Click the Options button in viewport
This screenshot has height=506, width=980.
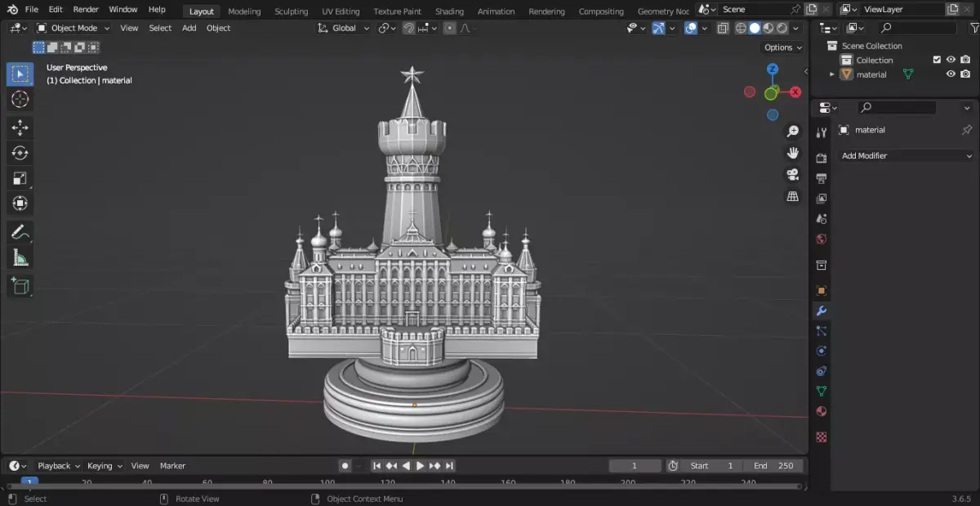pos(782,47)
